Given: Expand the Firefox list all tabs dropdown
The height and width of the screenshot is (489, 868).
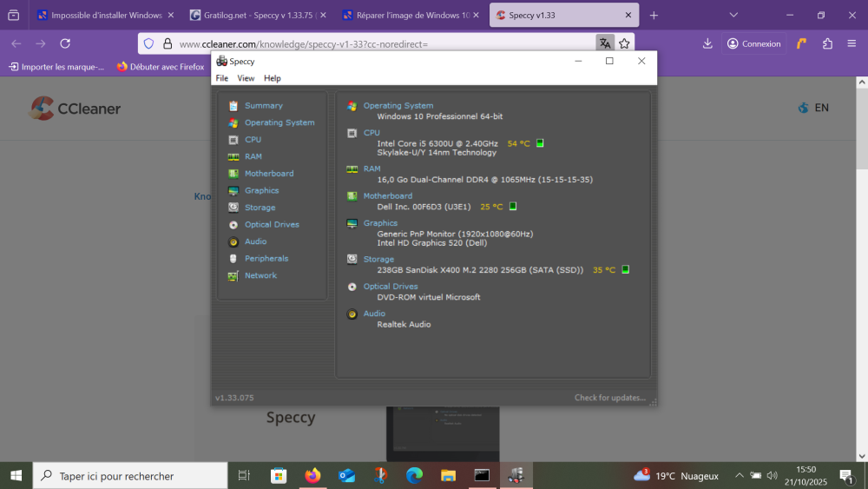Looking at the screenshot, I should [x=733, y=16].
